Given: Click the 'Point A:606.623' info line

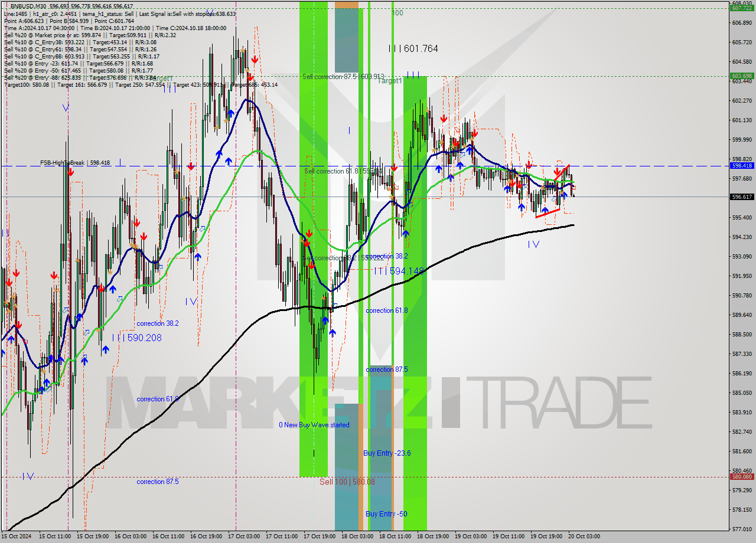Looking at the screenshot, I should (69, 21).
